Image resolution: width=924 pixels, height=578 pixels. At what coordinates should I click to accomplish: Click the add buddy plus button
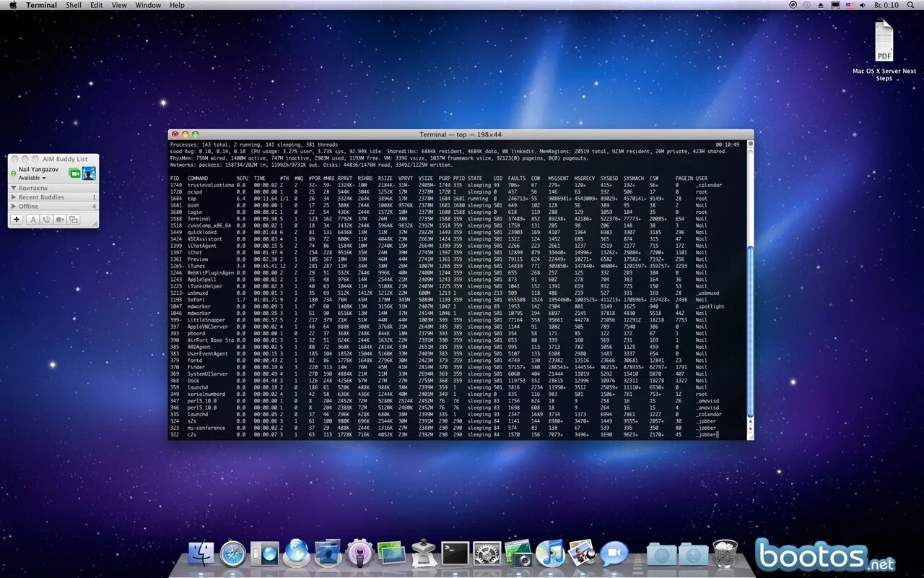[17, 220]
